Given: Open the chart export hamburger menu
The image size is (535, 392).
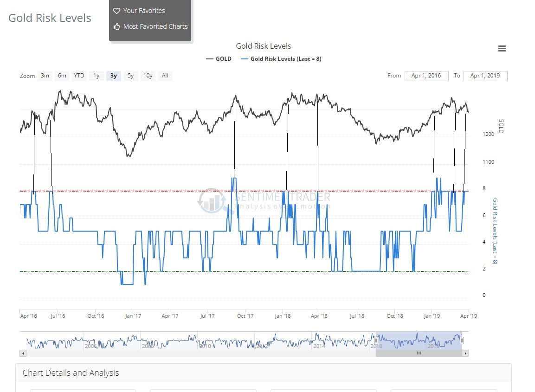Looking at the screenshot, I should [x=502, y=48].
